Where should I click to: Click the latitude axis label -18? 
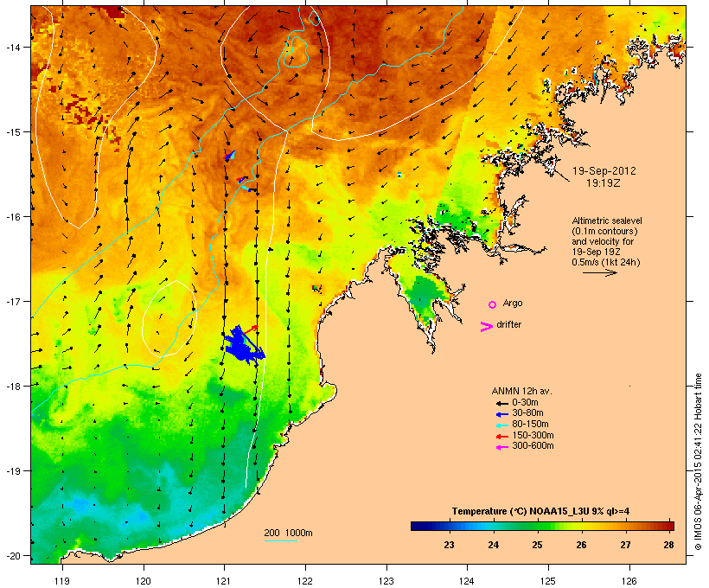point(13,387)
